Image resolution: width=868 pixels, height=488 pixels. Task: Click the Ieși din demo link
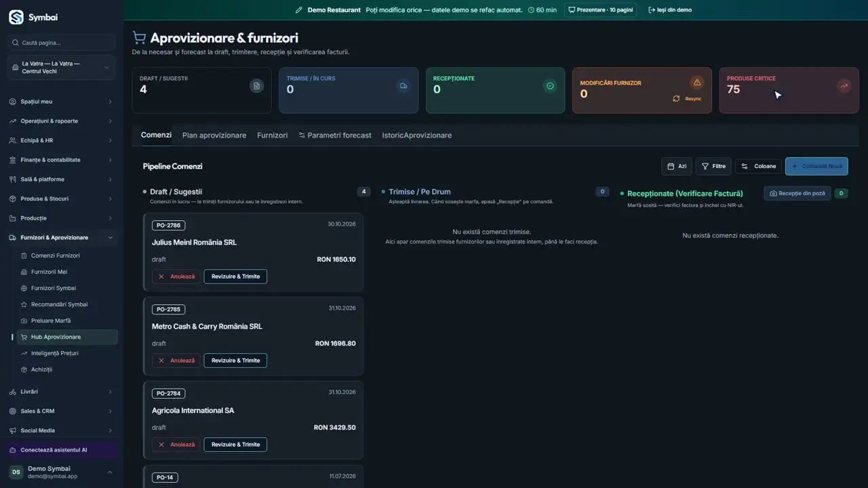[670, 10]
